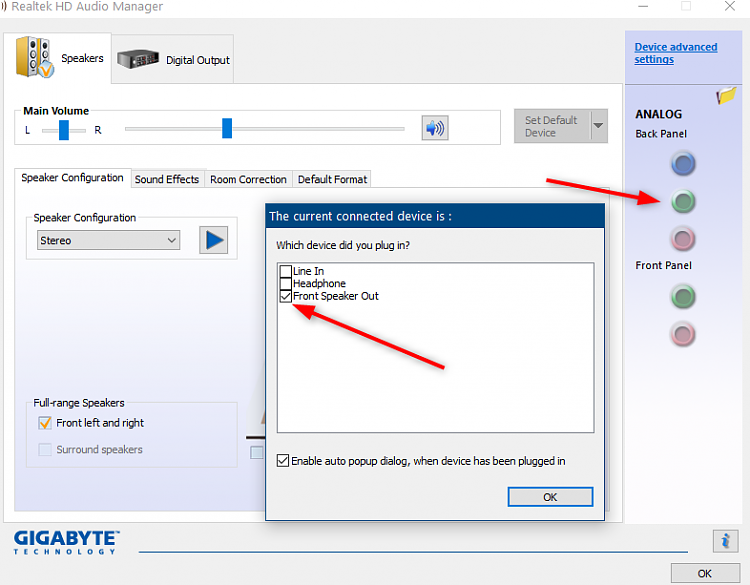750x585 pixels.
Task: Open Device advanced settings link
Action: [675, 53]
